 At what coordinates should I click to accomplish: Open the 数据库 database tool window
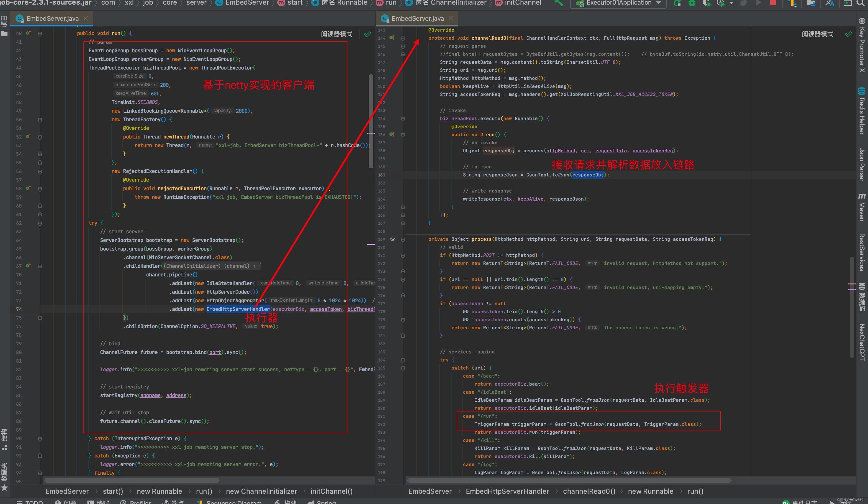point(862,297)
